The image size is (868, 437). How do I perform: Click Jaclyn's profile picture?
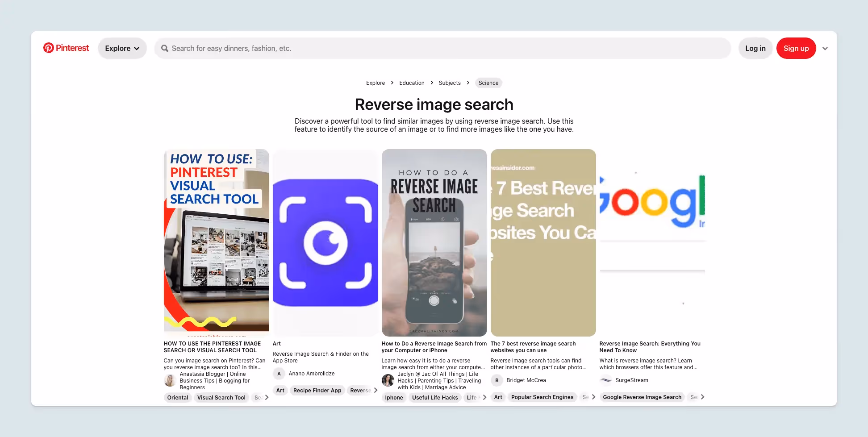click(388, 380)
